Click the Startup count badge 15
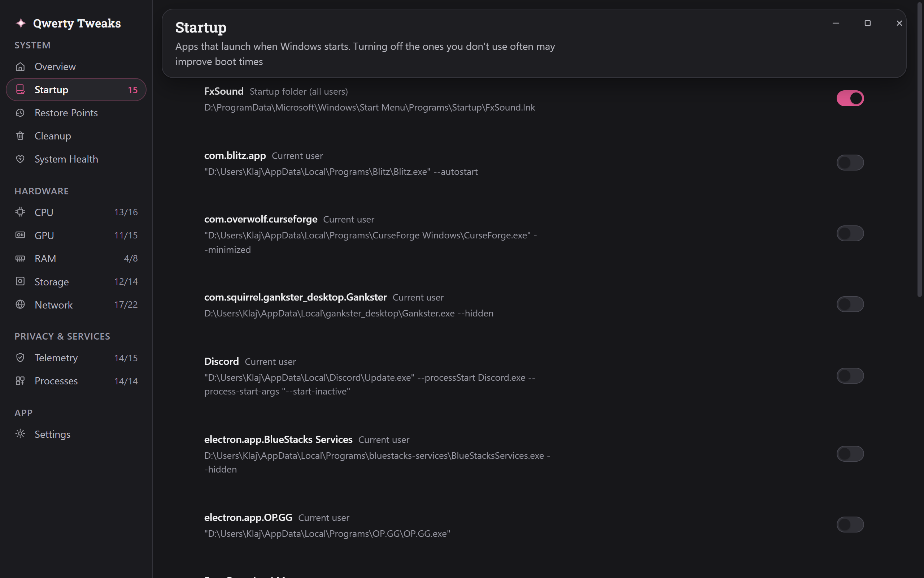This screenshot has height=578, width=924. pos(132,90)
